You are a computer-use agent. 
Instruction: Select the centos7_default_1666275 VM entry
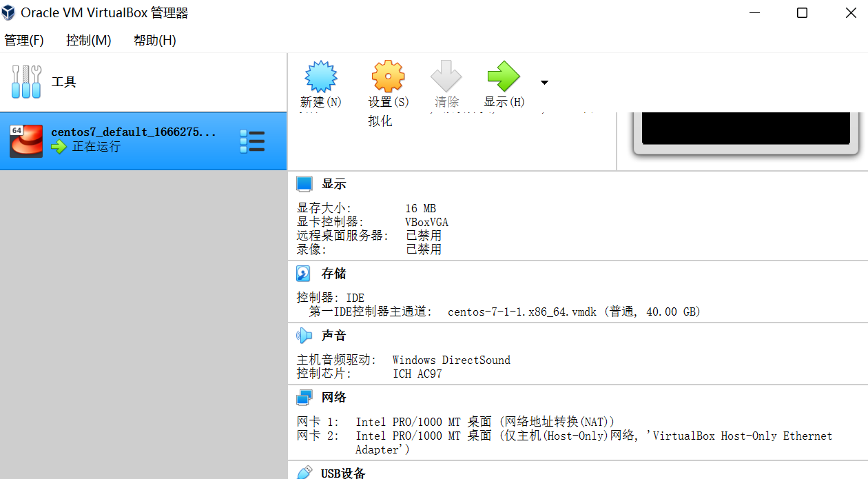click(143, 141)
